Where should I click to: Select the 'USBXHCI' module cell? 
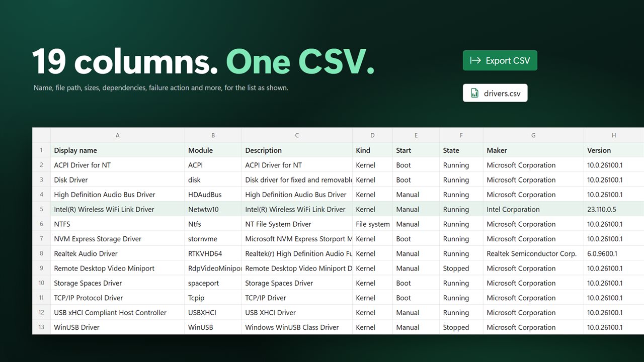(213, 313)
